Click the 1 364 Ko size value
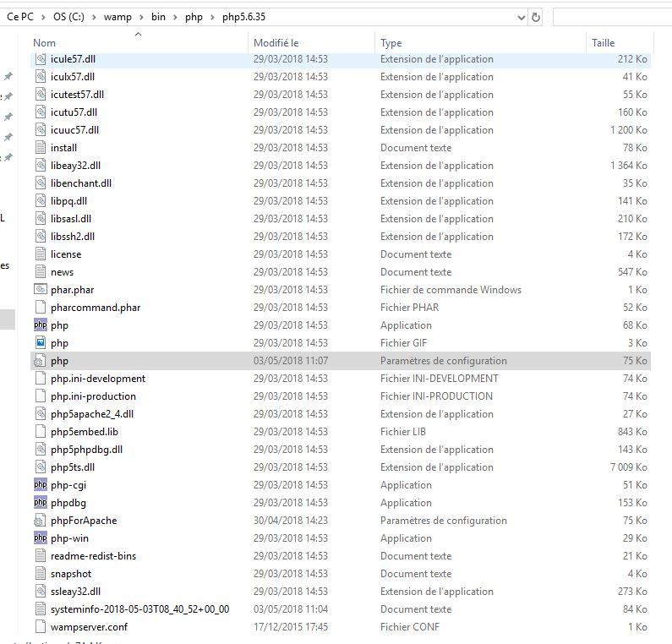This screenshot has height=644, width=672. (x=629, y=166)
